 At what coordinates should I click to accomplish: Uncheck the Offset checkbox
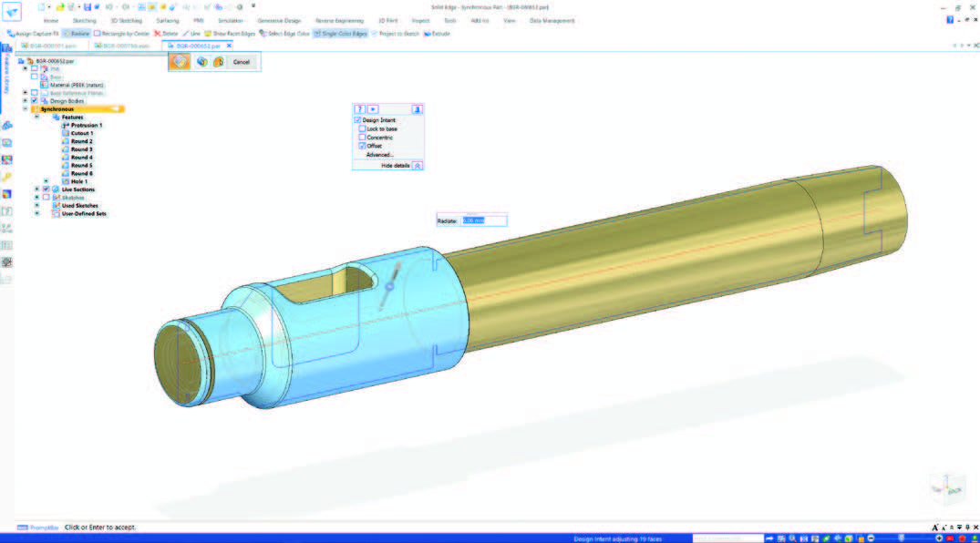pos(363,146)
